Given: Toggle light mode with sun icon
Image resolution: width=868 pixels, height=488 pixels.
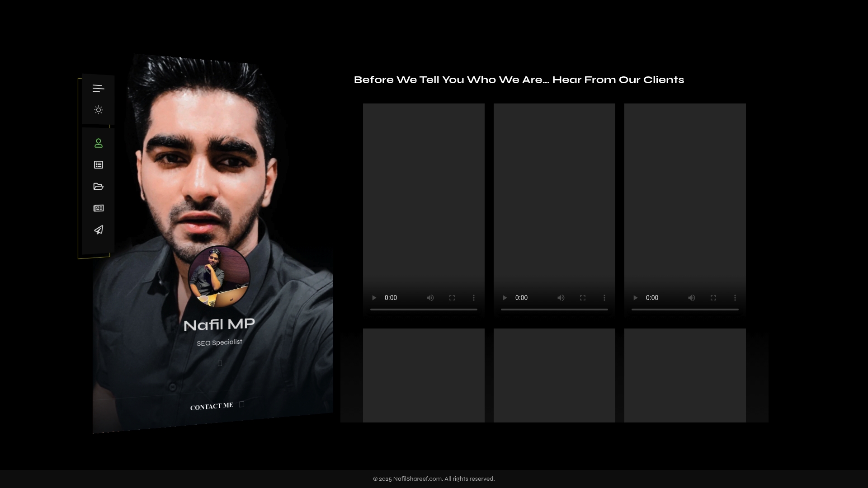Looking at the screenshot, I should coord(98,110).
